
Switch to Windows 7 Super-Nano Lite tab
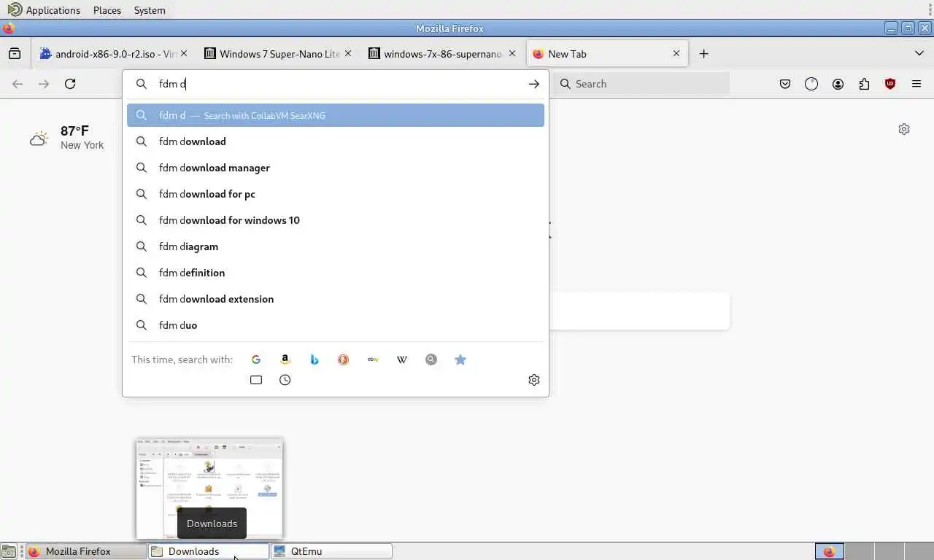(x=277, y=54)
